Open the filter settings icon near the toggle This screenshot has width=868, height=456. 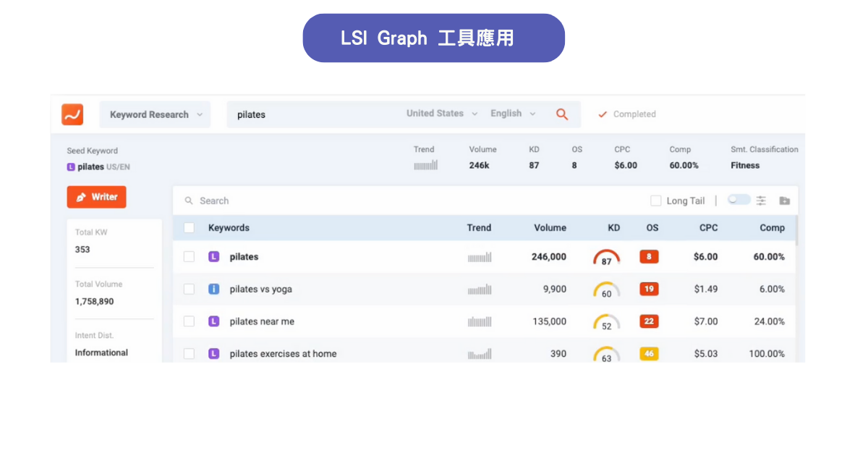pos(762,200)
